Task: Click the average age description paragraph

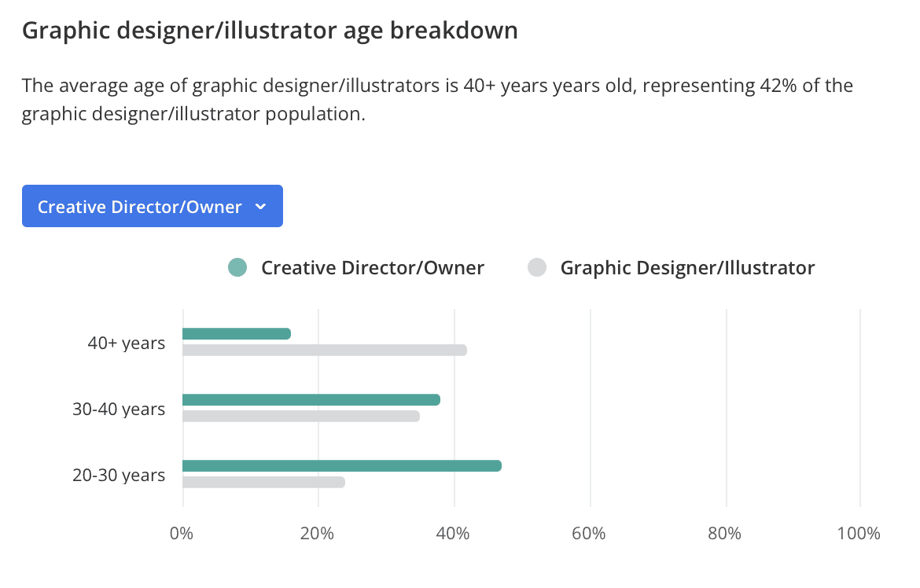Action: 437,99
